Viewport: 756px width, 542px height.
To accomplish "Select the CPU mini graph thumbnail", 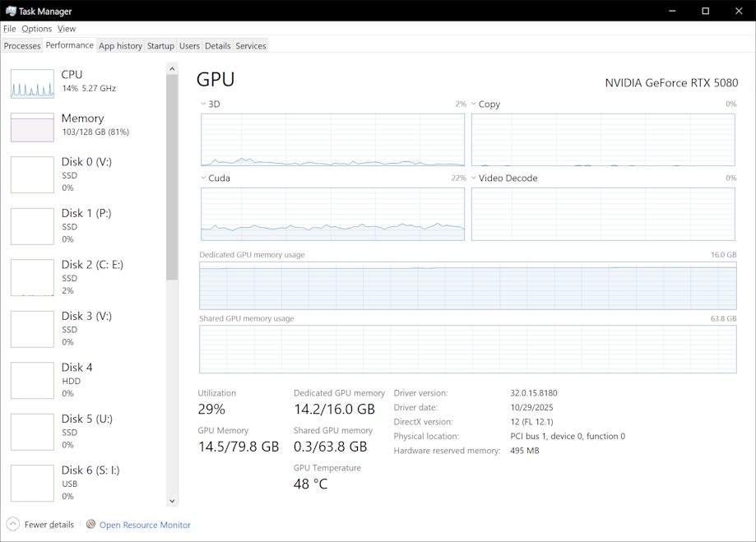I will click(32, 83).
